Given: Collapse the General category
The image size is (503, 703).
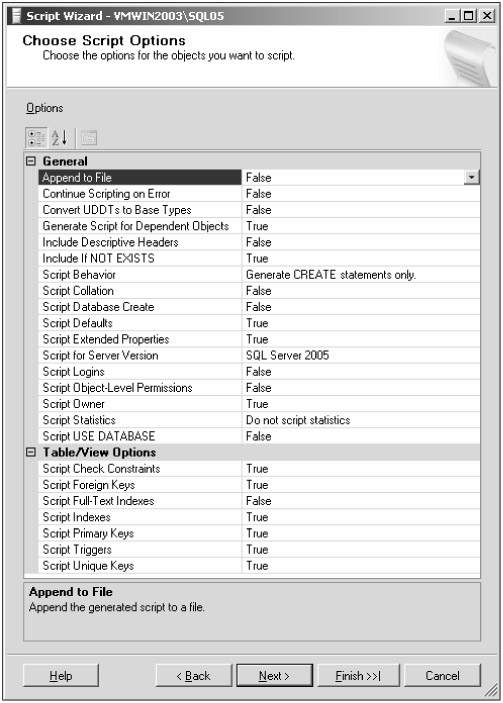Looking at the screenshot, I should (x=30, y=161).
